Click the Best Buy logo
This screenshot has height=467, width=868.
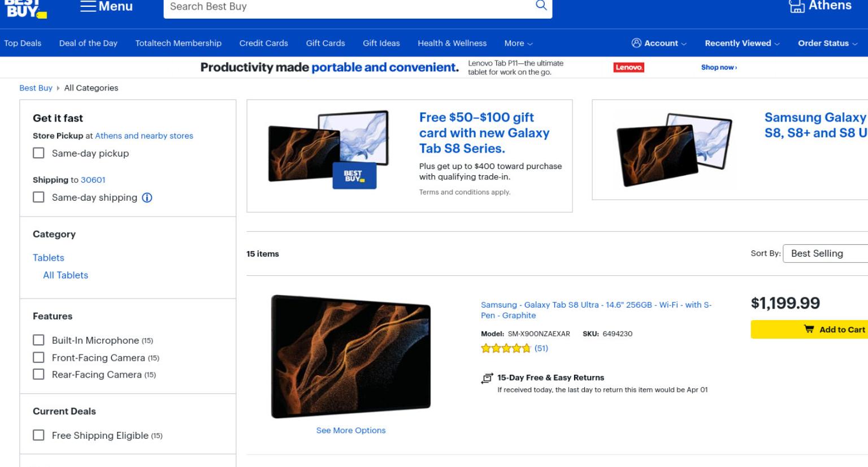25,9
